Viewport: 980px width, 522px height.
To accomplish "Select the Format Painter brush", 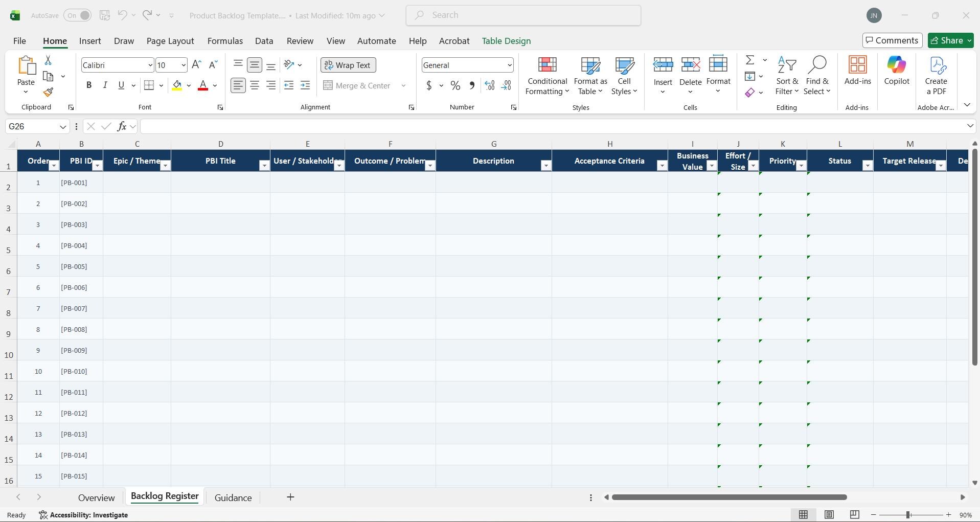I will coord(48,93).
